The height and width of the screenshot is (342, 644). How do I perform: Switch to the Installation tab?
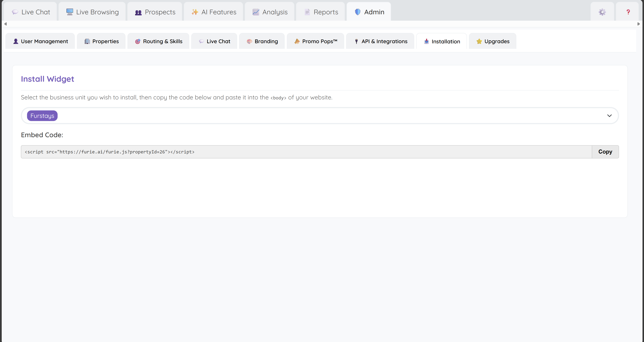click(x=442, y=41)
